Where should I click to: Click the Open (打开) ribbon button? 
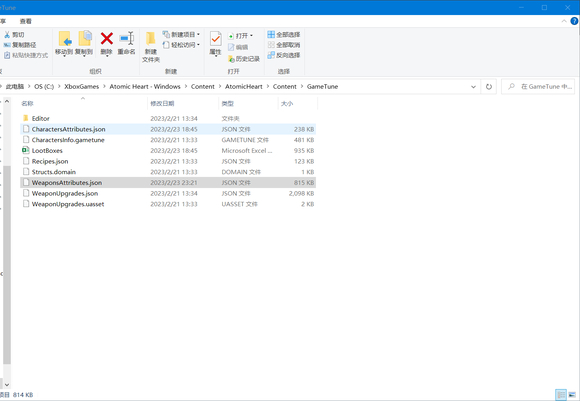point(240,36)
